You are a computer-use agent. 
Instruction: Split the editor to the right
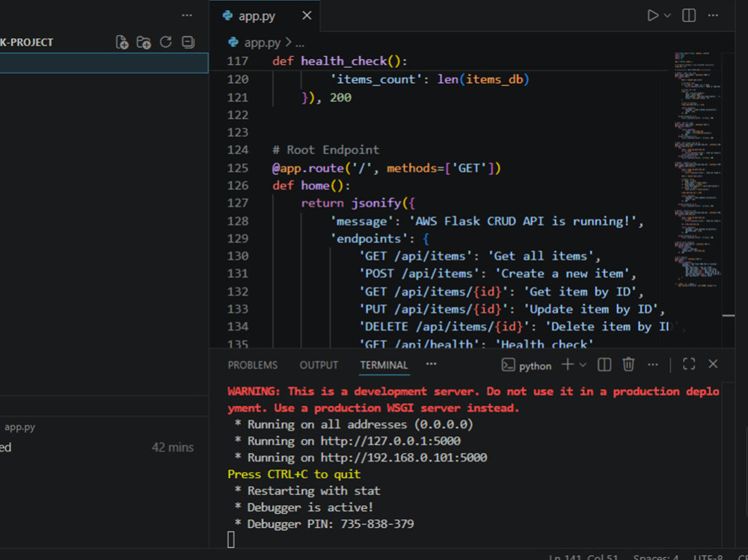tap(689, 15)
